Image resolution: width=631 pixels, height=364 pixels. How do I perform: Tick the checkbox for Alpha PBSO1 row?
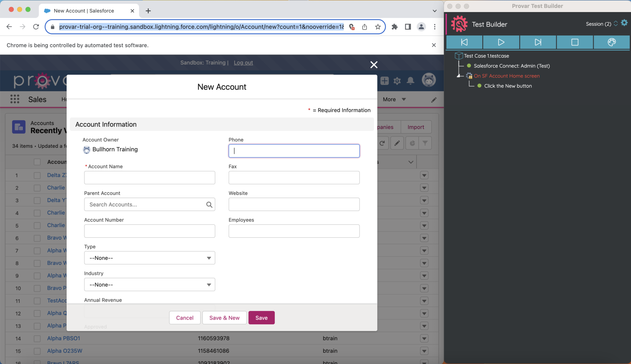[x=37, y=338]
